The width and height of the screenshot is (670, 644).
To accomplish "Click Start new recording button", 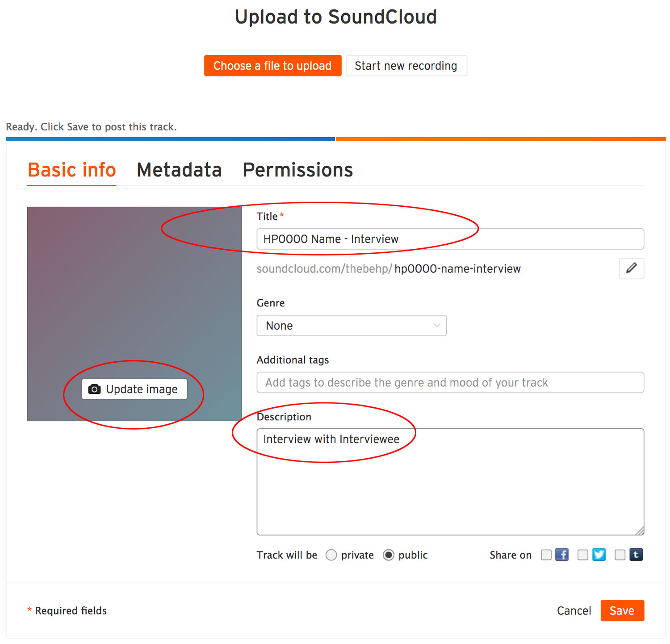I will 406,66.
